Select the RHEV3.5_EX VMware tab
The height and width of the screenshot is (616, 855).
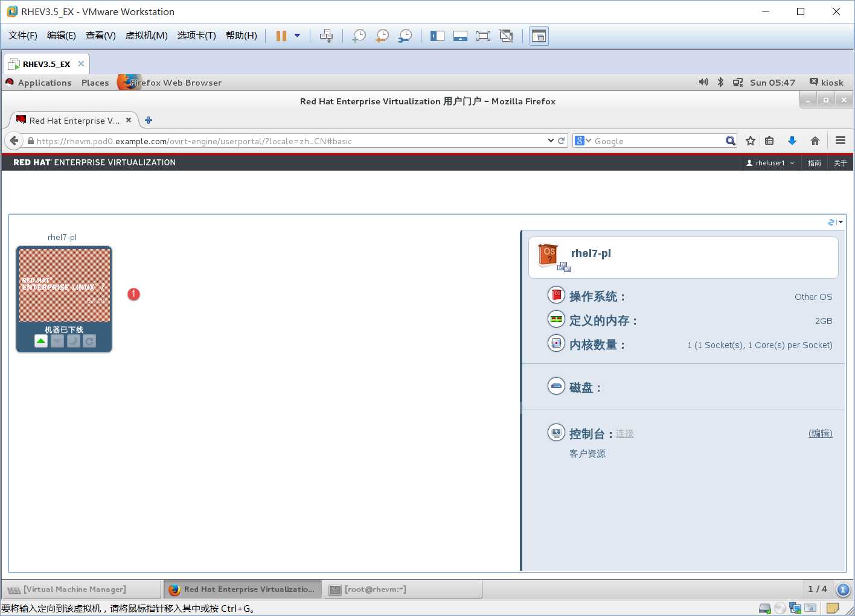[x=46, y=64]
